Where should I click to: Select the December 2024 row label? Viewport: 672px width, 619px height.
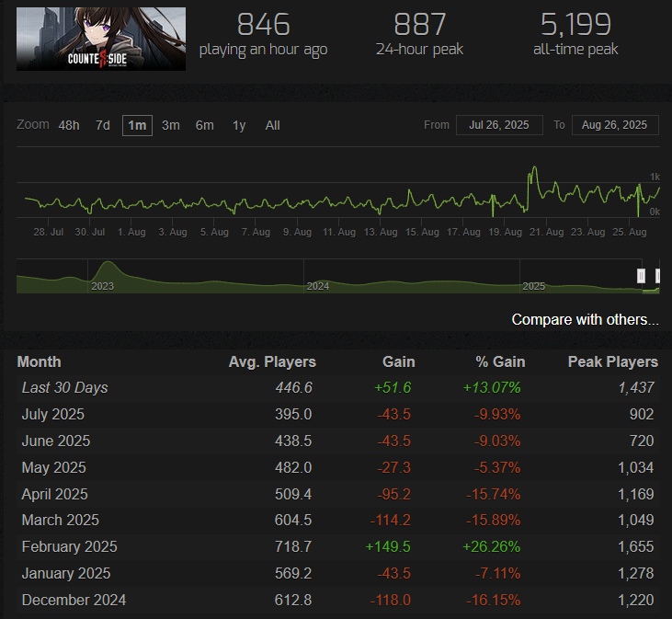pyautogui.click(x=74, y=600)
